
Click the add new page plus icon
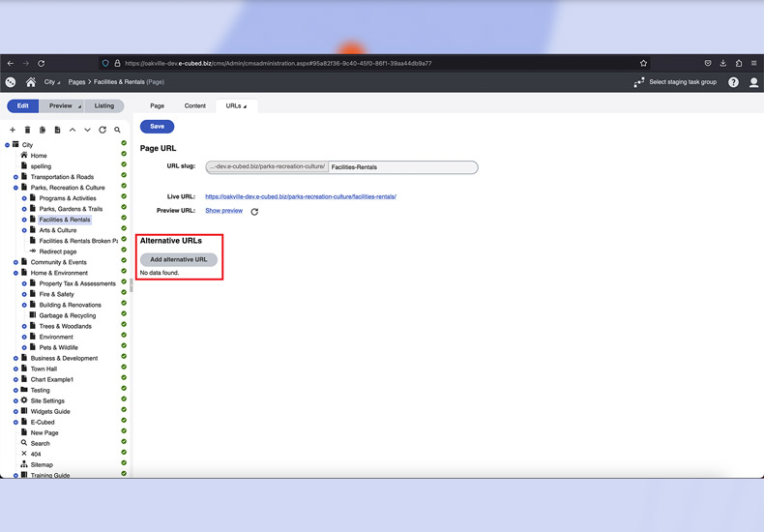click(x=13, y=130)
